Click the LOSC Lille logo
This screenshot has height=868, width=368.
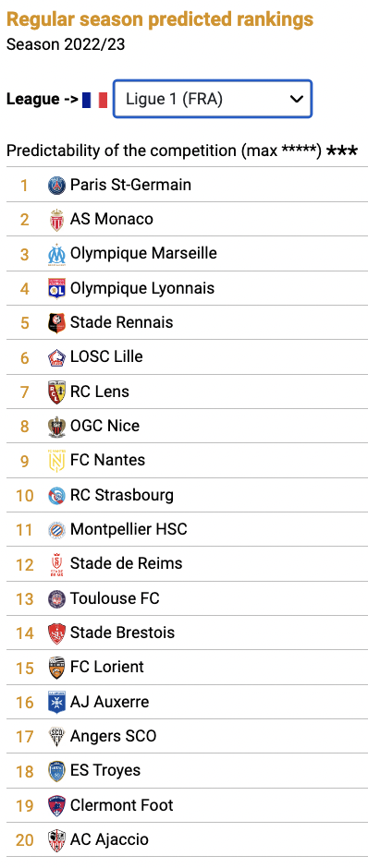point(56,357)
